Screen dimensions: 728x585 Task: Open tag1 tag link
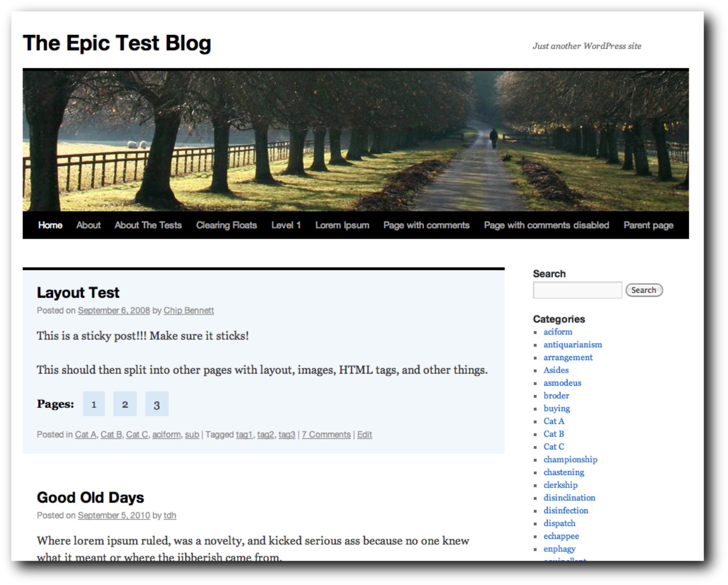(245, 434)
